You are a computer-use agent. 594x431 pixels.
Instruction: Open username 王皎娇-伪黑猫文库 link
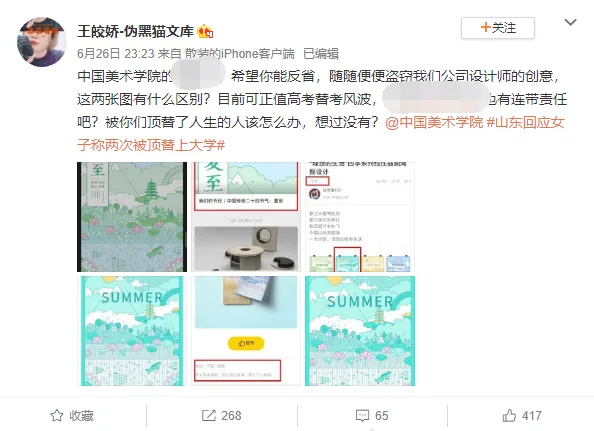[135, 31]
